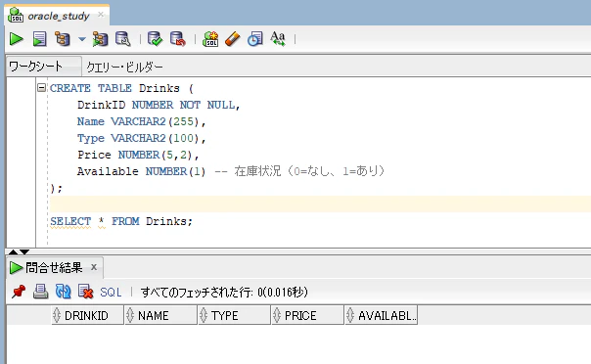Refresh the query results

(x=63, y=292)
